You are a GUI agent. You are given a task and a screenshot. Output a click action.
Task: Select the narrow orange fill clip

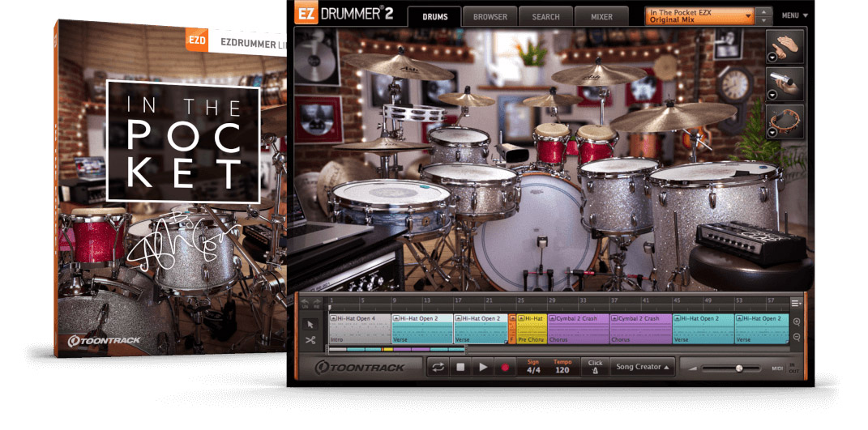512,330
